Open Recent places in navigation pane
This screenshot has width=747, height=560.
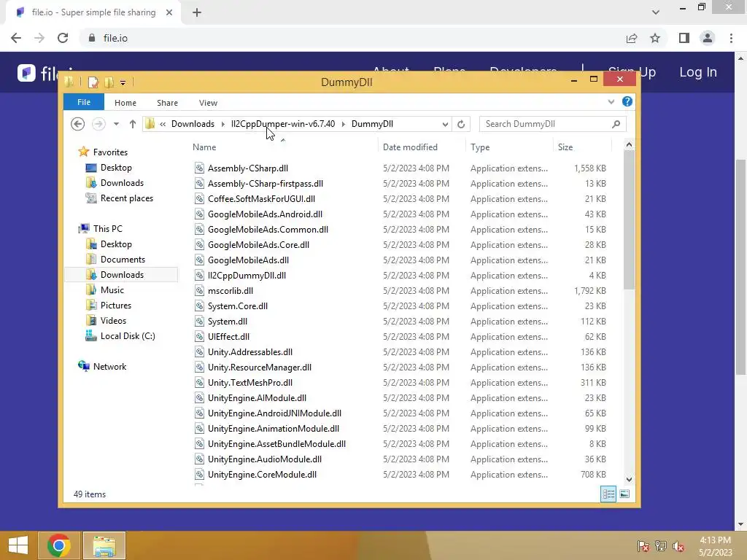point(127,198)
